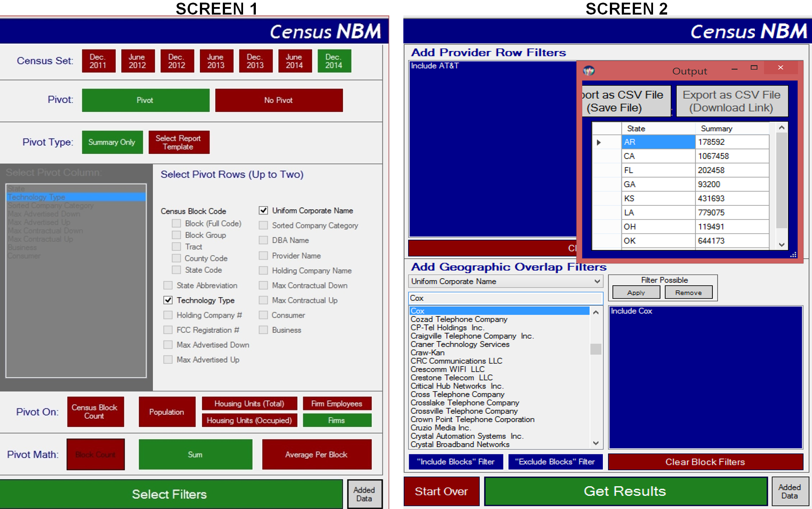
Task: Pivot on Housing Units (Total)
Action: [249, 404]
